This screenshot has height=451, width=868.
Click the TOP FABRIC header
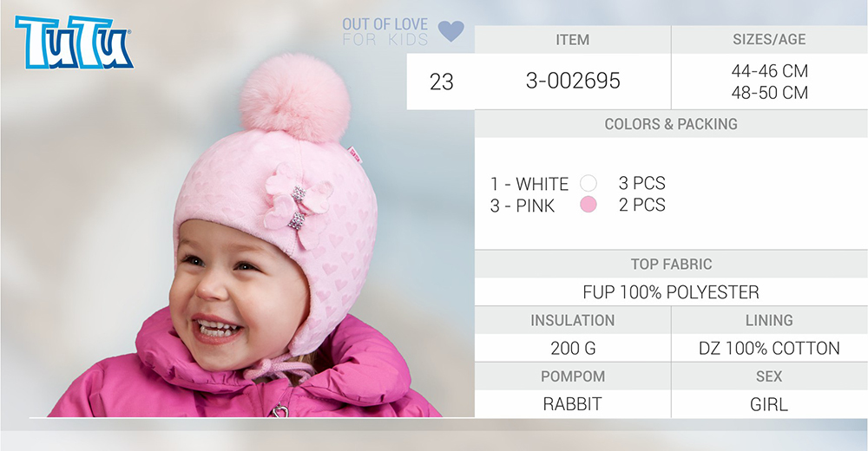pyautogui.click(x=671, y=265)
